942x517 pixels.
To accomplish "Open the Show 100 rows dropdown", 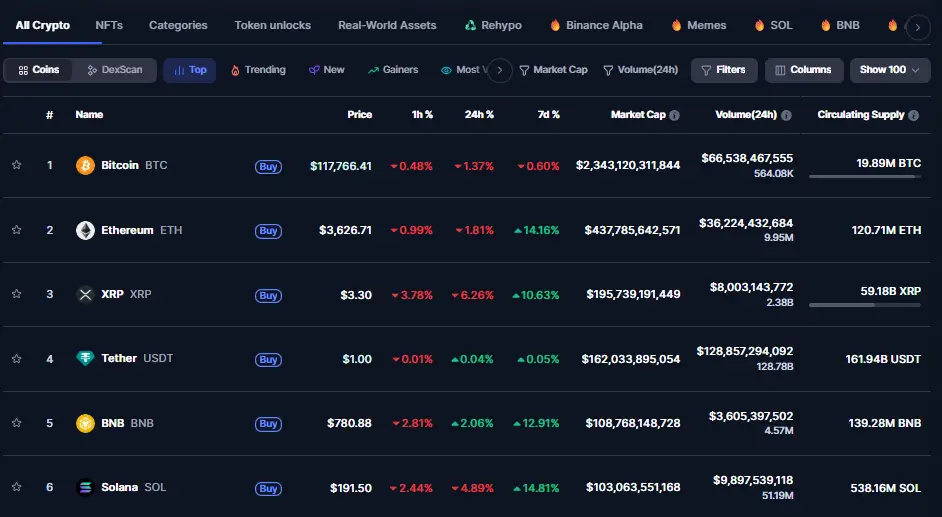I will point(890,70).
